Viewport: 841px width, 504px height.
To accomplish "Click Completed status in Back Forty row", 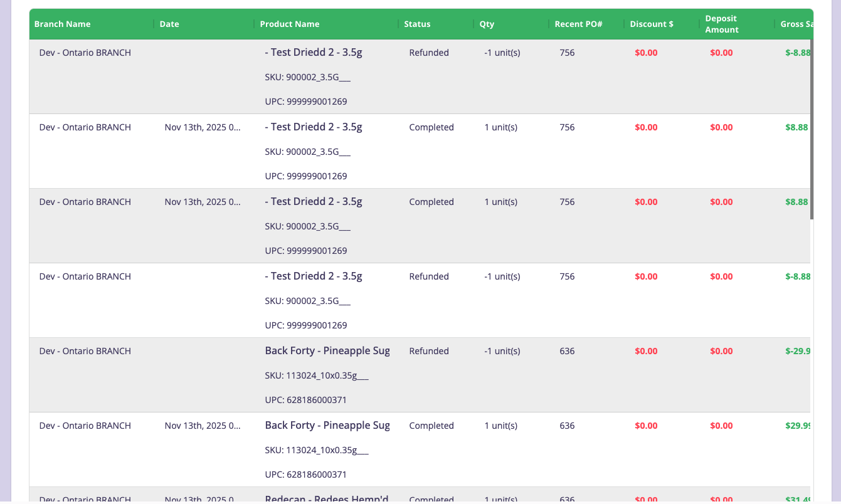I will pyautogui.click(x=431, y=426).
